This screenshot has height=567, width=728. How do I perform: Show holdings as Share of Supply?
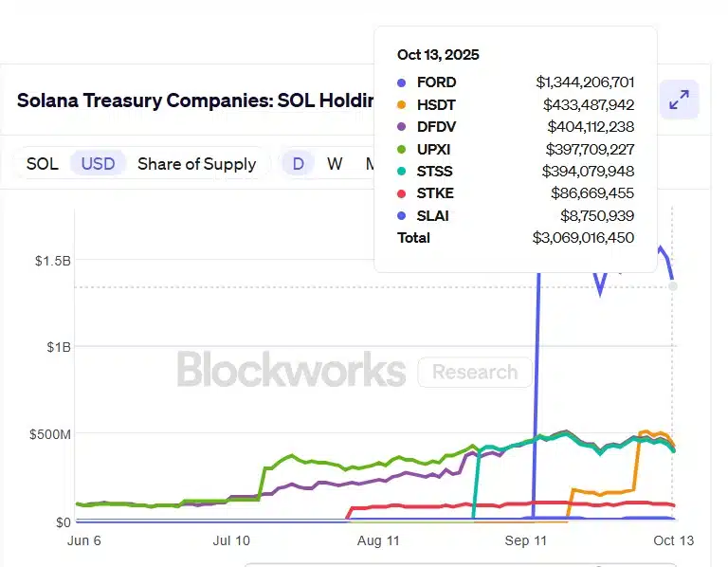pyautogui.click(x=196, y=164)
